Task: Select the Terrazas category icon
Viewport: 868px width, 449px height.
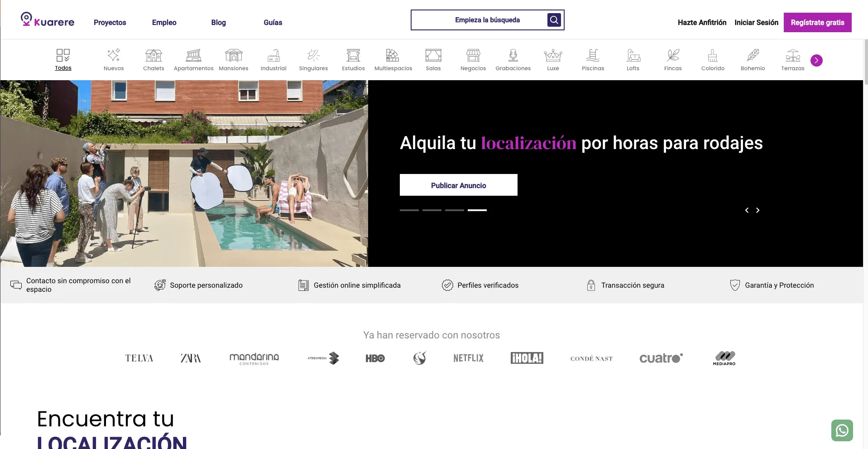Action: tap(793, 55)
